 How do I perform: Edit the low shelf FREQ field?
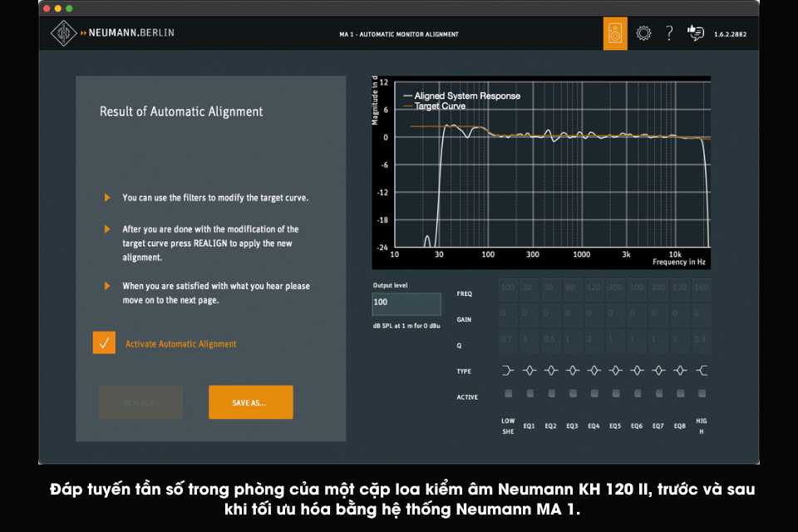click(508, 288)
